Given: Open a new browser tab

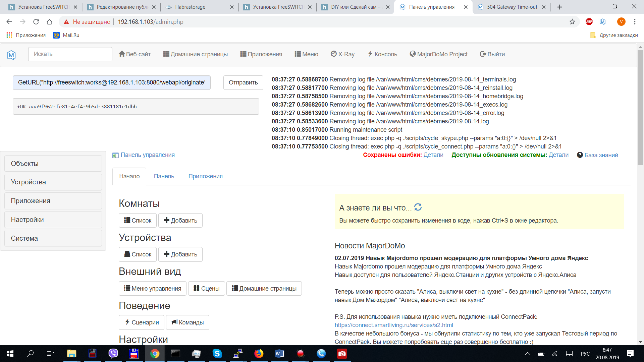Looking at the screenshot, I should [559, 7].
